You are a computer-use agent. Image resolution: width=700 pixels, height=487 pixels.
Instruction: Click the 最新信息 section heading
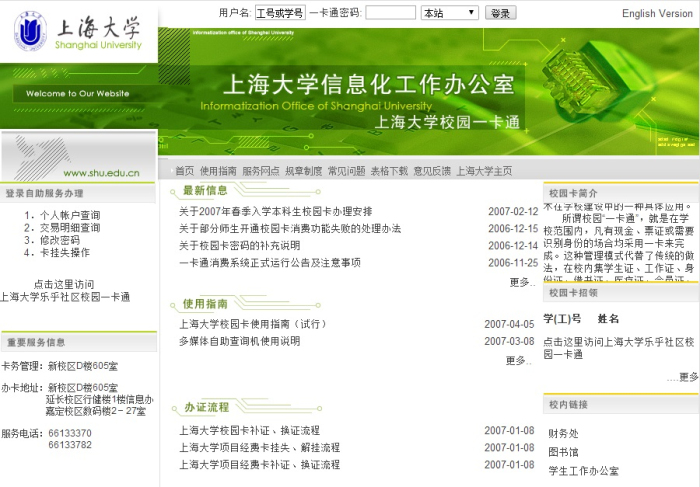tap(205, 191)
